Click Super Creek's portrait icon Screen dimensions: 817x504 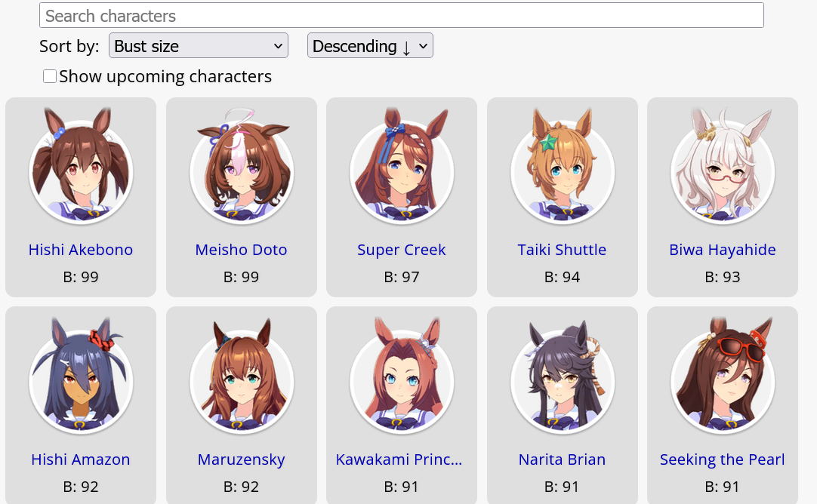click(402, 165)
